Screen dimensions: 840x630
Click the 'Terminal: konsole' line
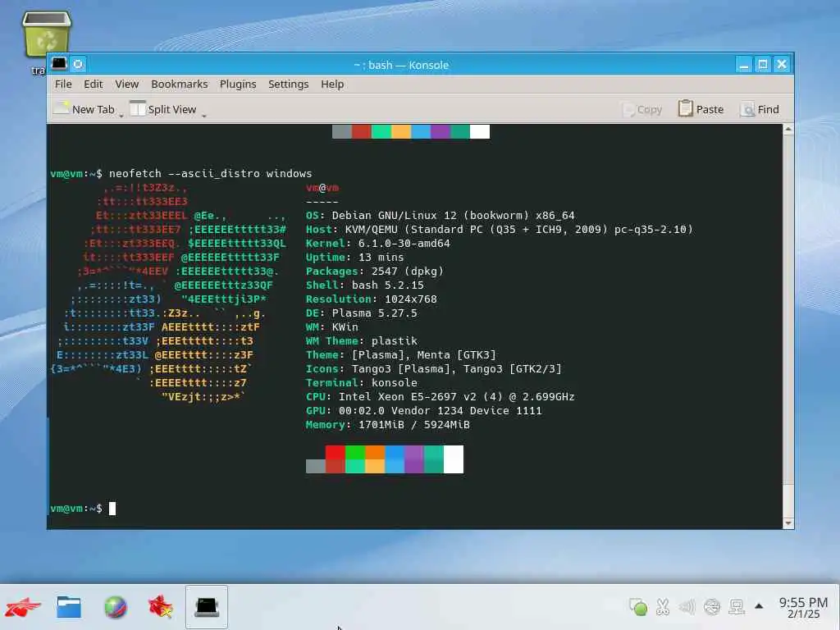(x=361, y=382)
